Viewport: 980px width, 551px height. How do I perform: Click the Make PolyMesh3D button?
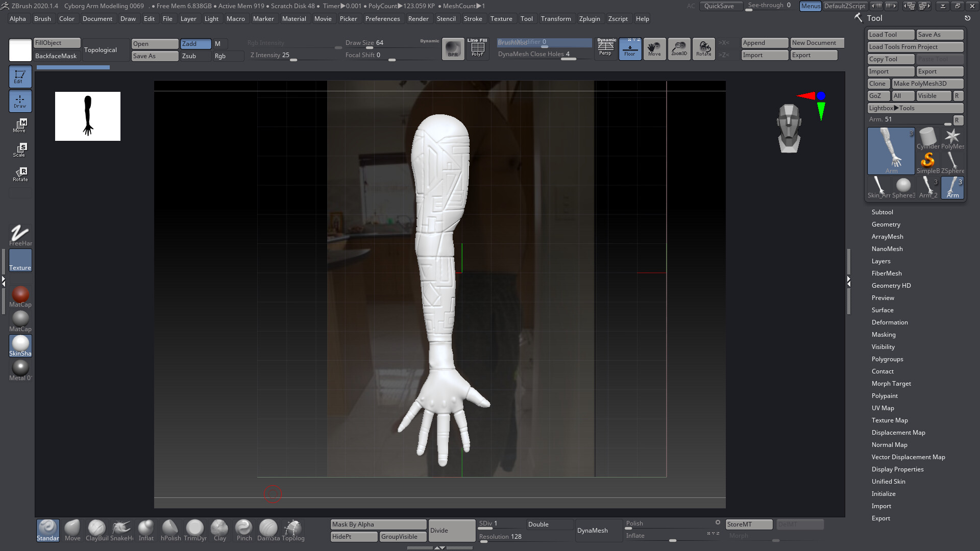(x=927, y=84)
